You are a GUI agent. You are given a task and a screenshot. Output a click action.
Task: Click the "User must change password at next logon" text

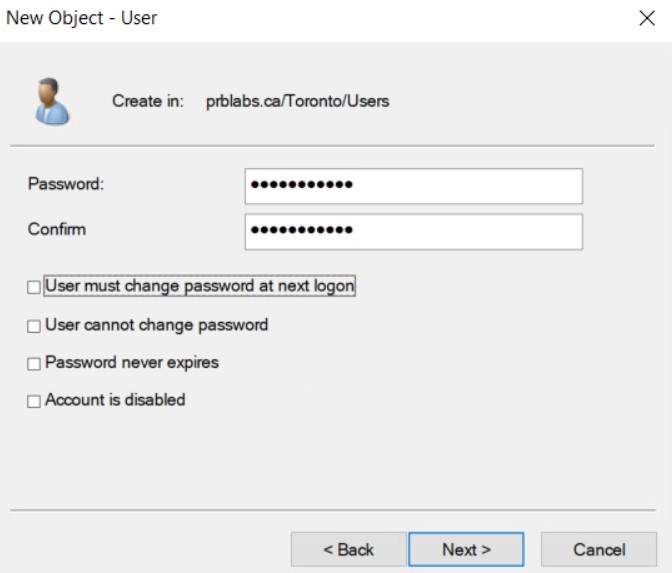[x=200, y=287]
